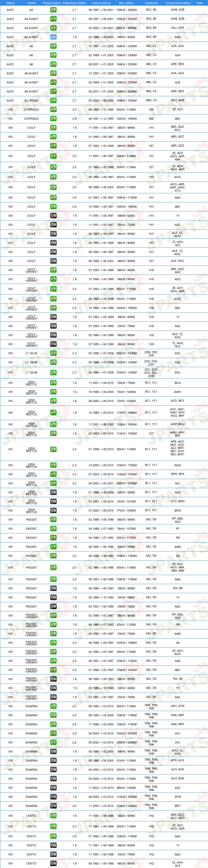The width and height of the screenshot is (208, 868).
Task: Click the 132kW / 180KM power cell
Action: (126, 425)
